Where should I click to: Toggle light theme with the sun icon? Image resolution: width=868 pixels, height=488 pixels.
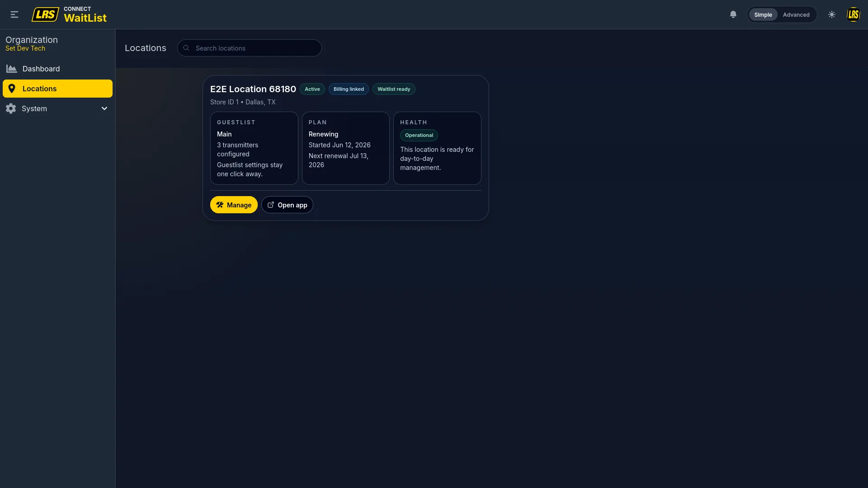click(x=832, y=14)
